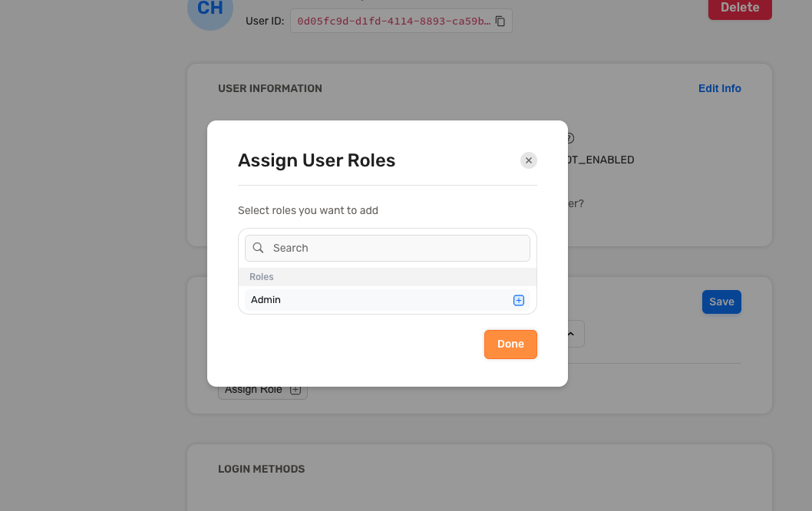
Task: Confirm with the Done button
Action: point(510,344)
